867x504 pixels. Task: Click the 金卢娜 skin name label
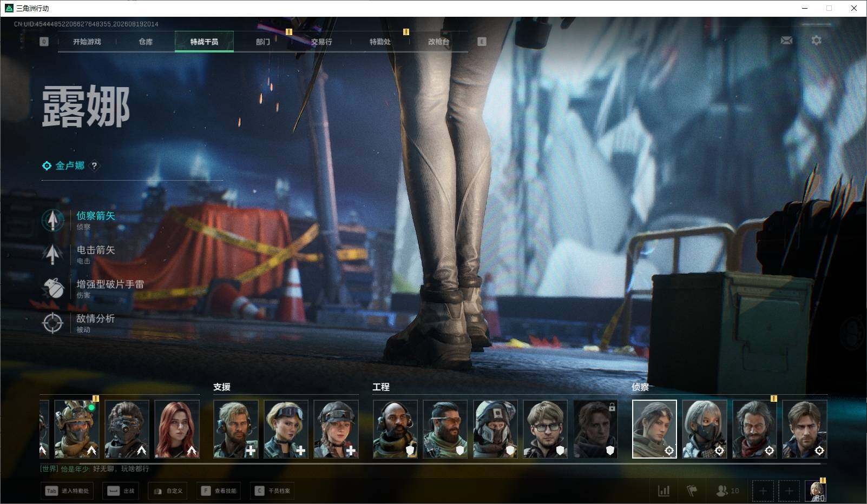pos(70,166)
